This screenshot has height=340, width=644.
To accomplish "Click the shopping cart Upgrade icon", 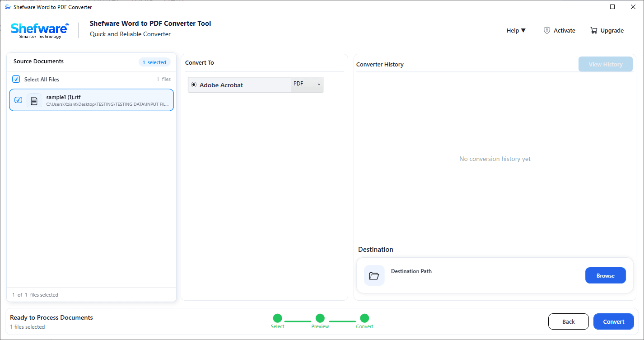I will click(594, 30).
